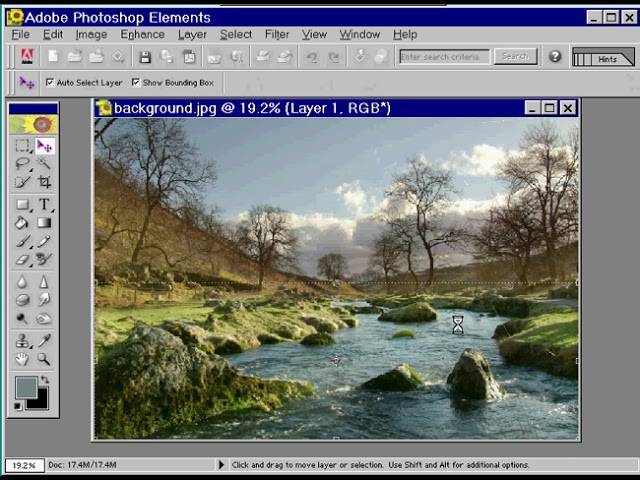
Task: Select the Move tool in the toolbox
Action: pyautogui.click(x=44, y=146)
